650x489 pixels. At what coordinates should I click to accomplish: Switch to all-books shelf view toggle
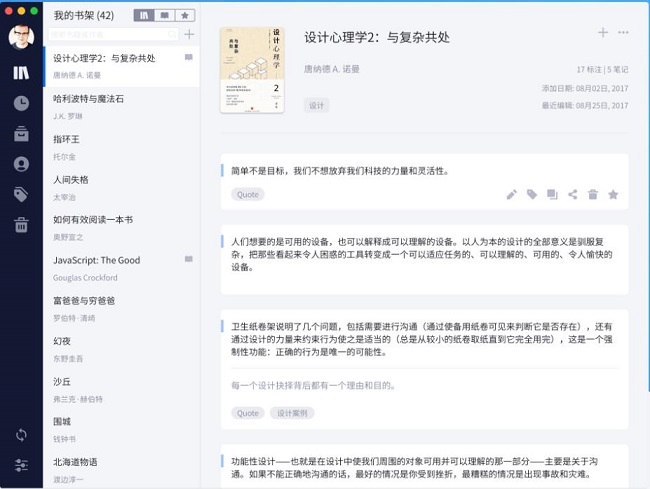pos(144,16)
